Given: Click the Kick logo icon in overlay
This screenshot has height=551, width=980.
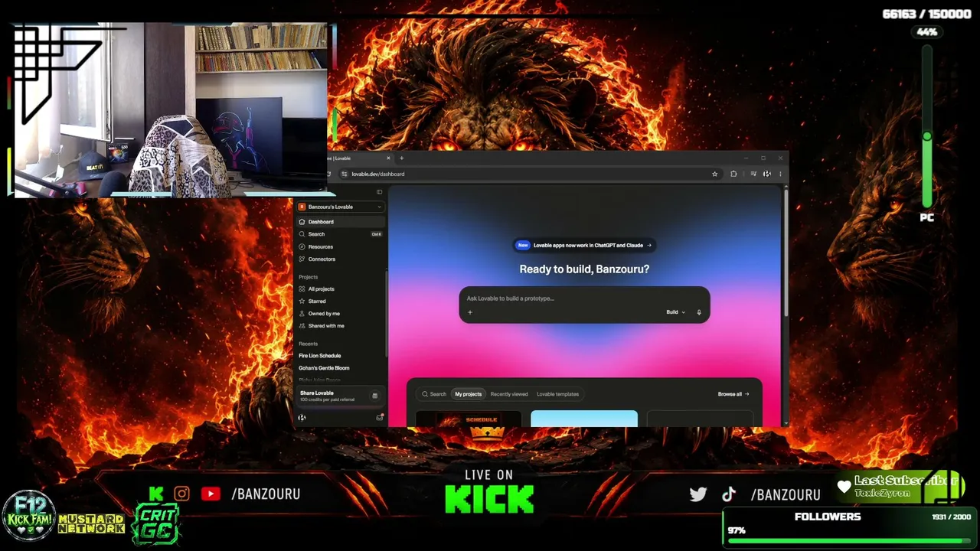Looking at the screenshot, I should pyautogui.click(x=156, y=494).
